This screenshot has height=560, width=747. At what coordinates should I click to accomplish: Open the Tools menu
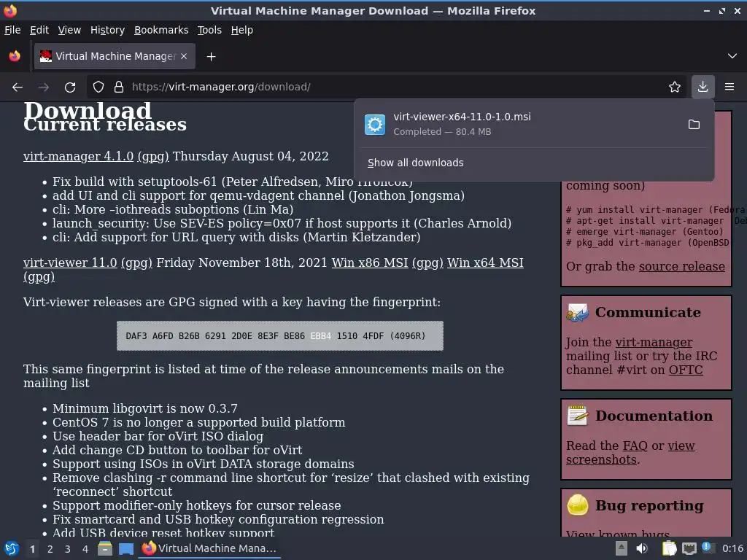click(209, 30)
